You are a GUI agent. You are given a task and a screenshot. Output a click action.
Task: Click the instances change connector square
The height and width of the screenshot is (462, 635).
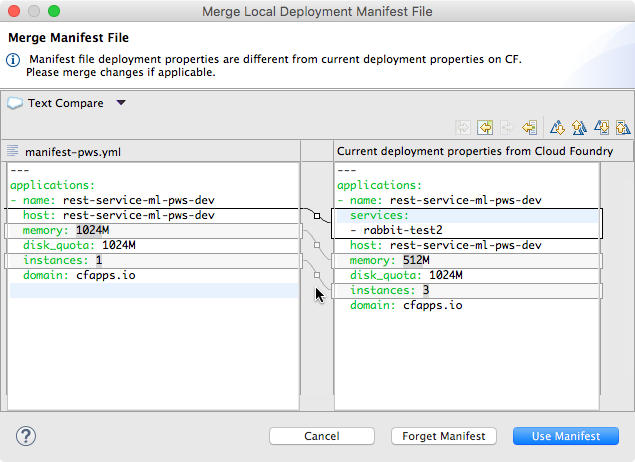click(x=317, y=275)
